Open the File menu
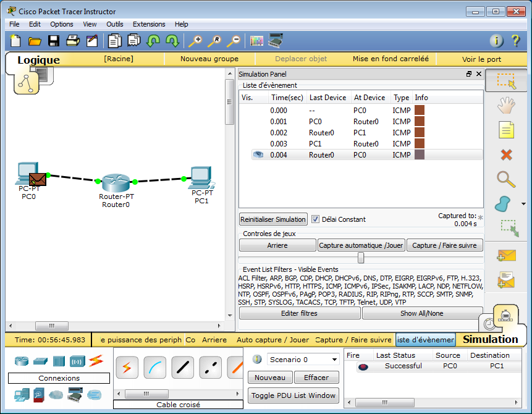The width and height of the screenshot is (532, 414). pyautogui.click(x=14, y=24)
